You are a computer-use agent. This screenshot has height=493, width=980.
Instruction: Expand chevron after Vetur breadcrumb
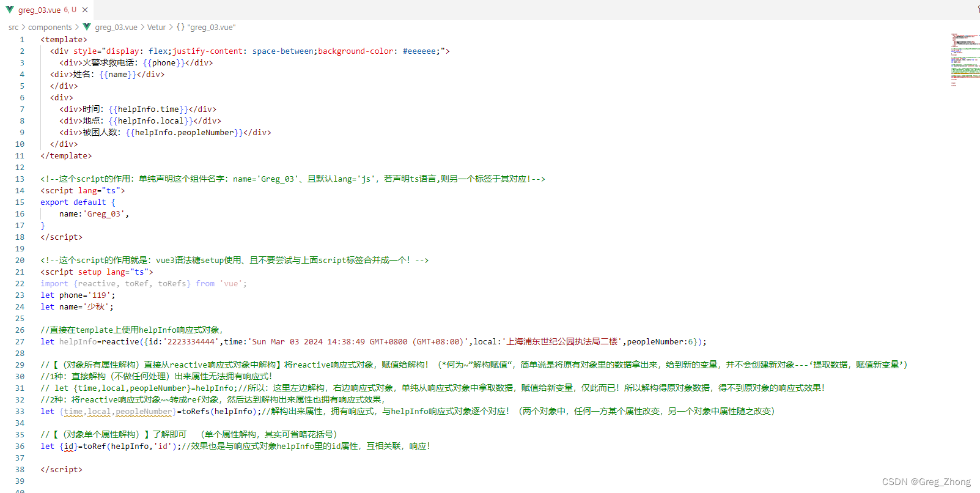tap(171, 27)
